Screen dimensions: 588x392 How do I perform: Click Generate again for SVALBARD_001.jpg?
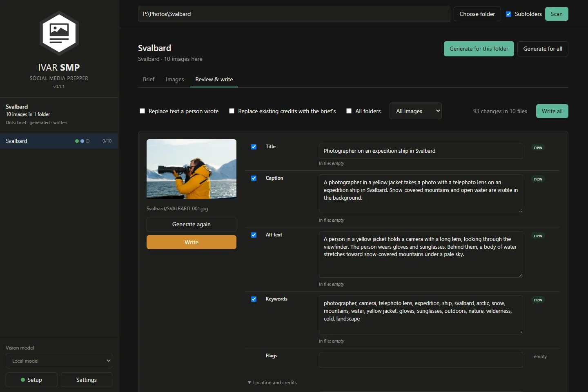(x=192, y=224)
